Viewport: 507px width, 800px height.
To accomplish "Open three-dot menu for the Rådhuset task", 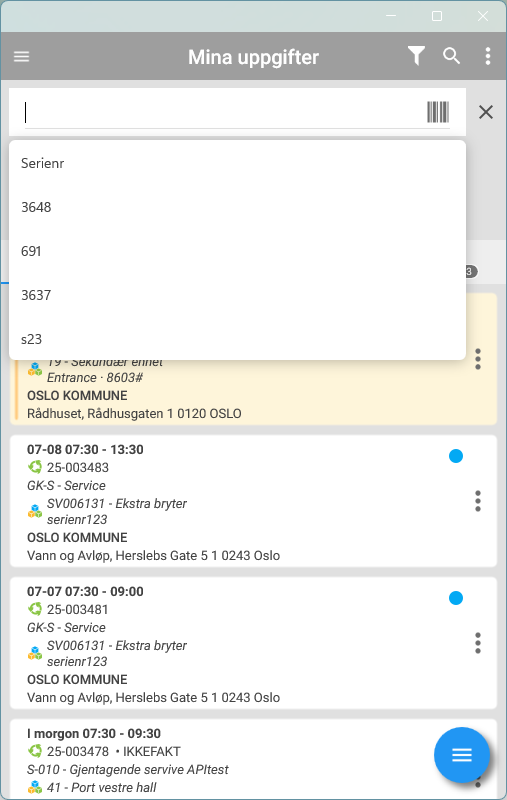I will [477, 359].
